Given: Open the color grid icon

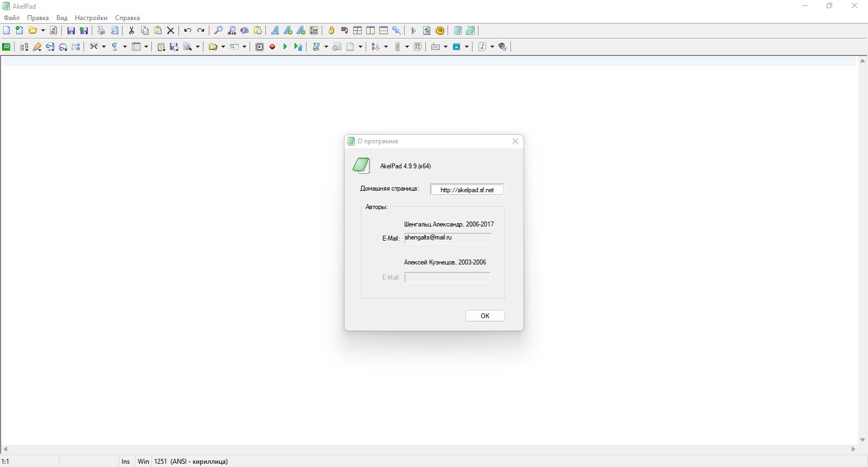Looking at the screenshot, I should [x=314, y=30].
